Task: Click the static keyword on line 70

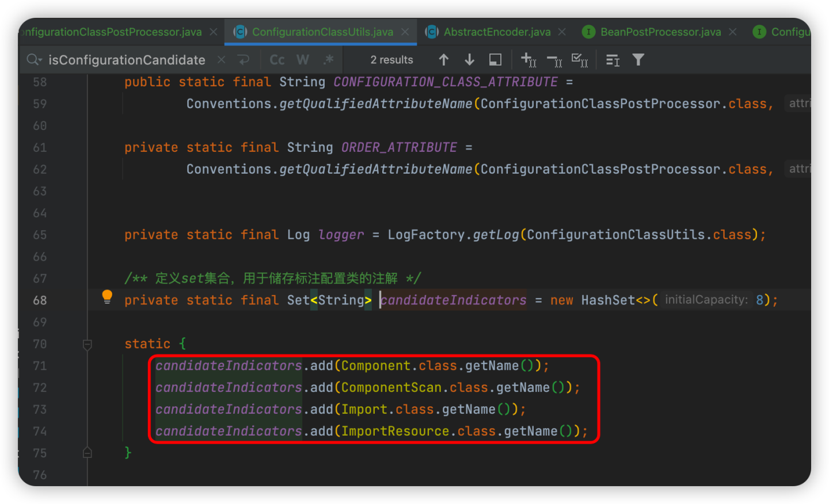Action: [x=147, y=344]
